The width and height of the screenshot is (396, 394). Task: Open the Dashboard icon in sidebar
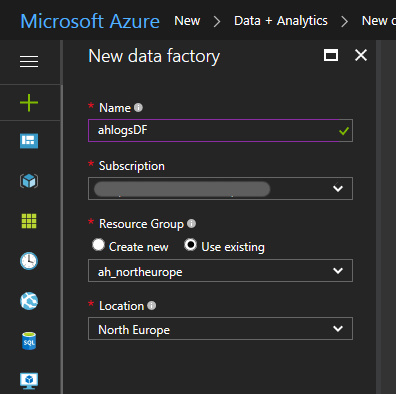[29, 141]
